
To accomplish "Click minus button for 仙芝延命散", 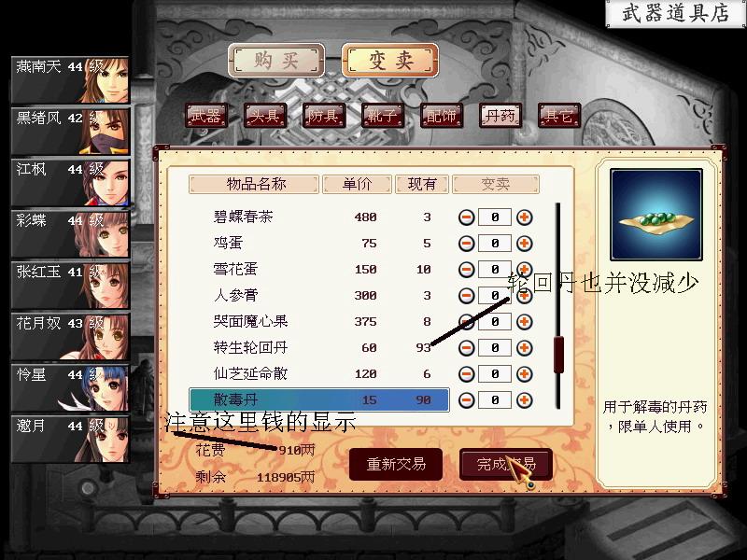I will click(x=466, y=374).
